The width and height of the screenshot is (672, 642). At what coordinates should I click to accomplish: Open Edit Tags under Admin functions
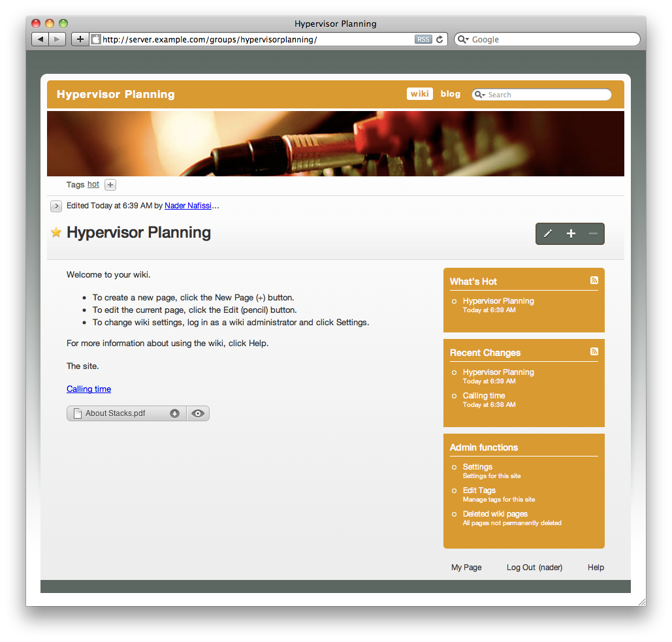479,490
